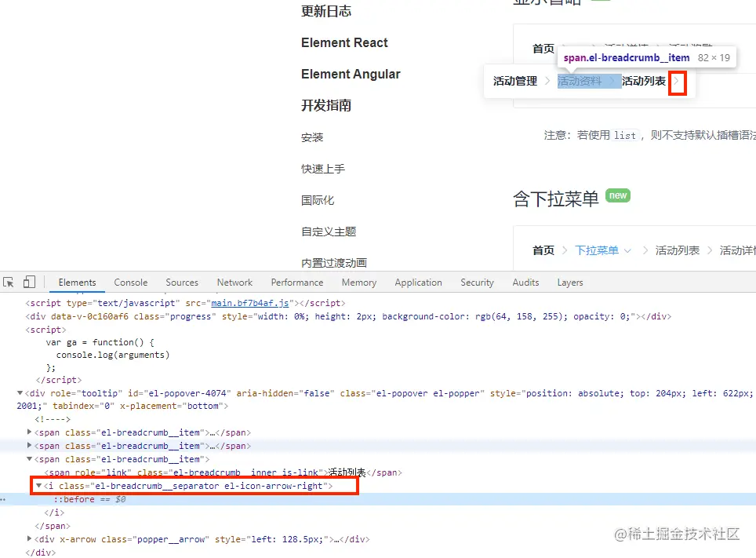Screen dimensions: 756x558
Task: Click the inline code word list
Action: click(x=625, y=136)
